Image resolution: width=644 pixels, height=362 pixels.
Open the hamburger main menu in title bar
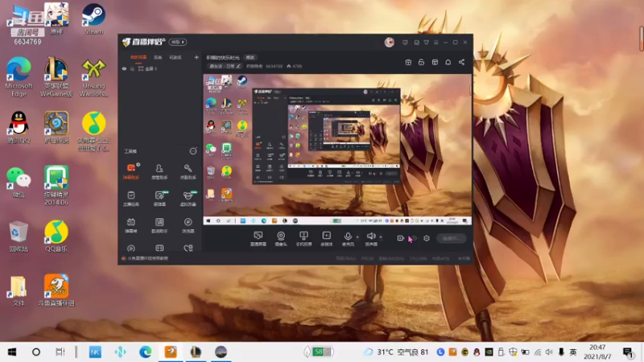[436, 43]
